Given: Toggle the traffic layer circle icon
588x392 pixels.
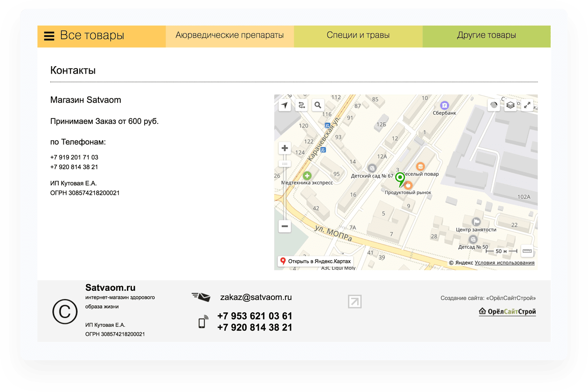Looking at the screenshot, I should [x=493, y=105].
